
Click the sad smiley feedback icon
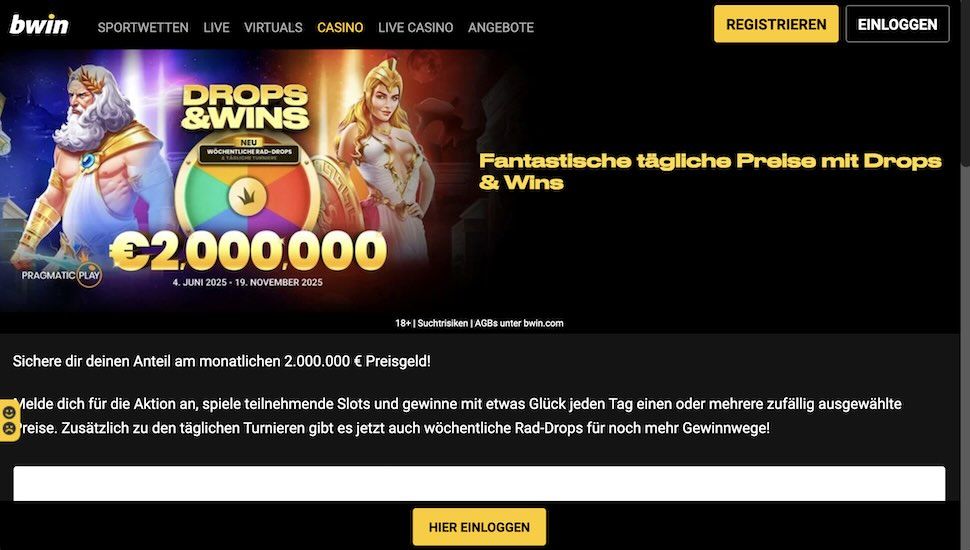9,428
